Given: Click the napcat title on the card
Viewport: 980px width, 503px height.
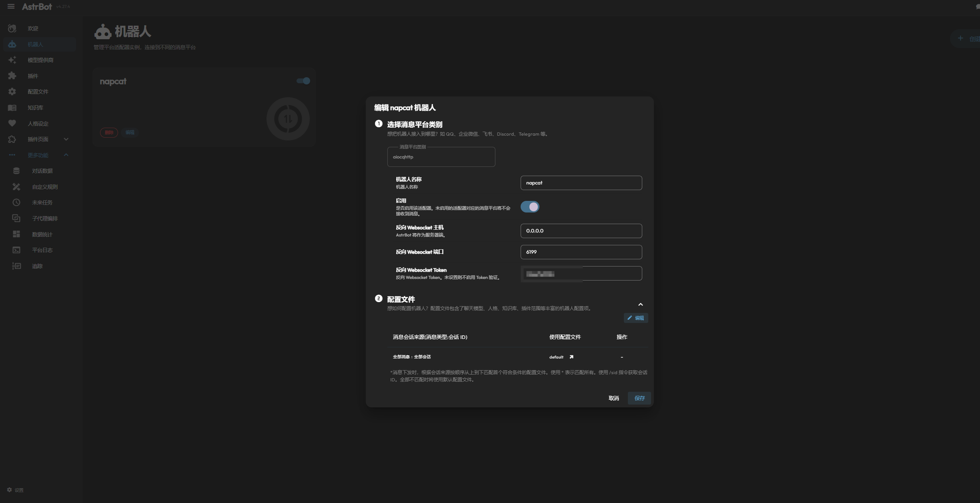Looking at the screenshot, I should pos(113,82).
